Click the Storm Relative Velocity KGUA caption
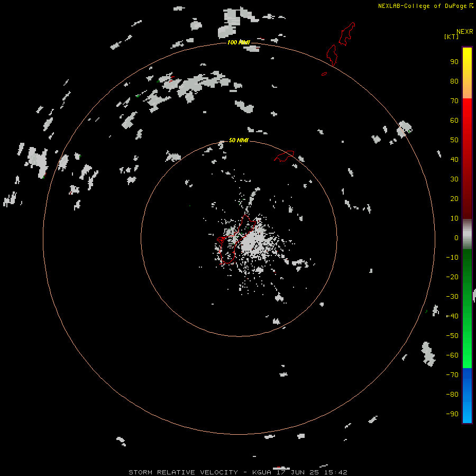The width and height of the screenshot is (476, 476). point(237,472)
